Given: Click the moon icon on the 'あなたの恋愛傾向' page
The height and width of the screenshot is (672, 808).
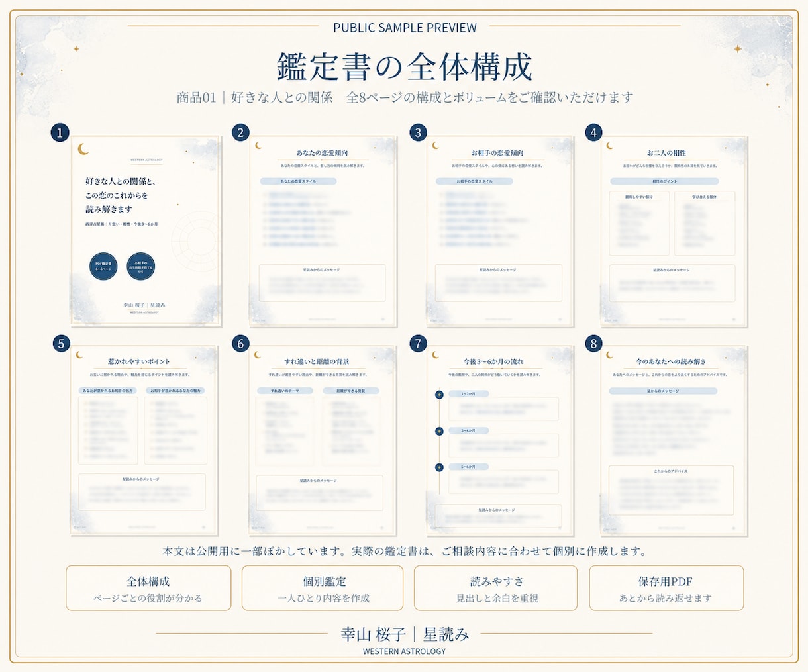Looking at the screenshot, I should coord(259,146).
